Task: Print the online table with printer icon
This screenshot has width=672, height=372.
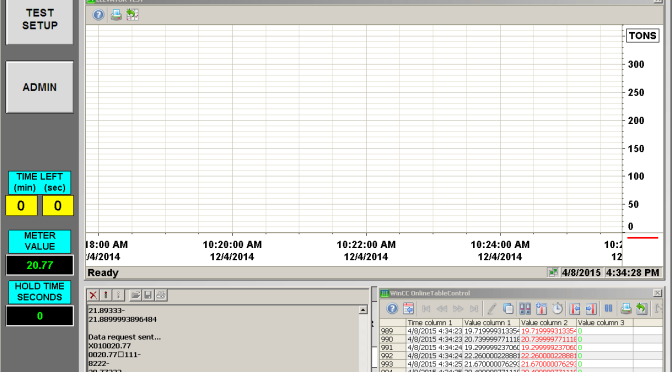Action: (626, 309)
